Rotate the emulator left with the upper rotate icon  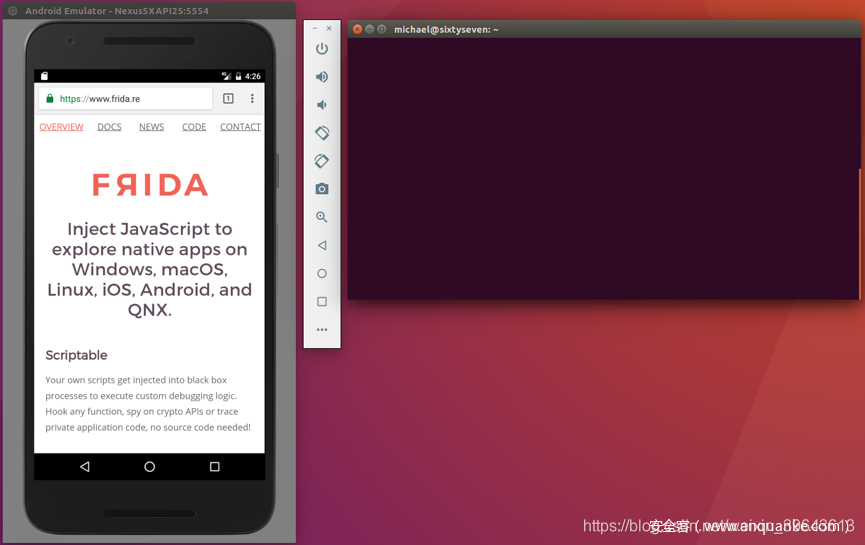[322, 133]
